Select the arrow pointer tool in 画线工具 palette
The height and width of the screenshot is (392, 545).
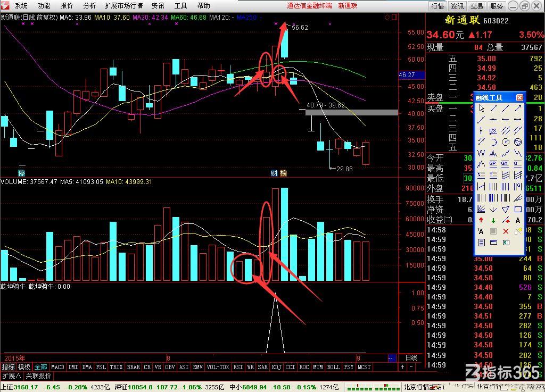(x=481, y=109)
